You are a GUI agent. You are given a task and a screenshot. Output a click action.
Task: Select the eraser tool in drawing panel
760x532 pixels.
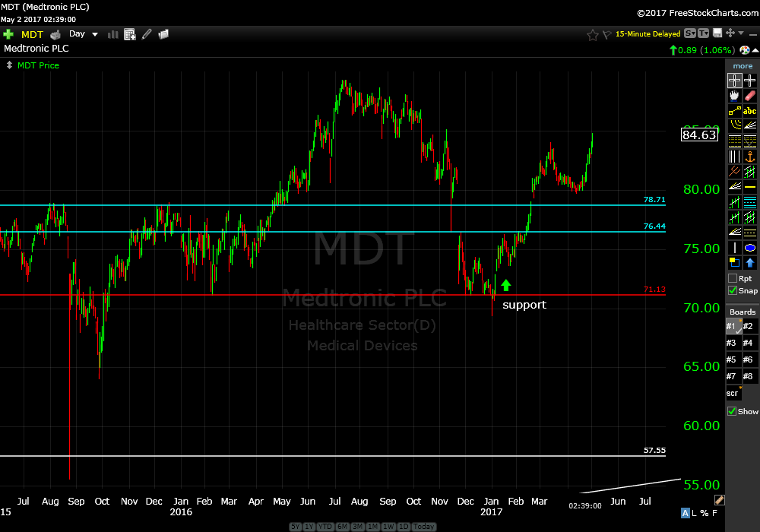click(750, 96)
